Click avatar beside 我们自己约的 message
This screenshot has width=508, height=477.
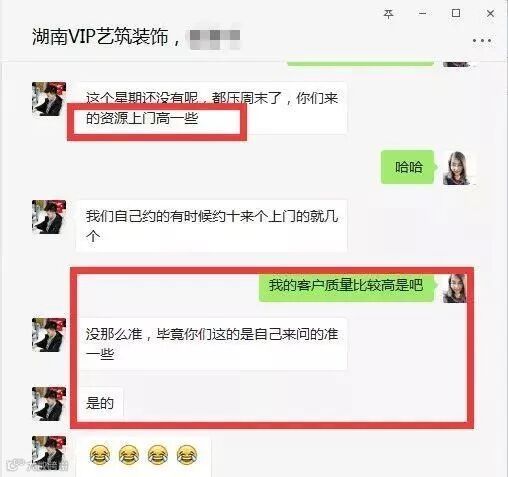[x=49, y=217]
